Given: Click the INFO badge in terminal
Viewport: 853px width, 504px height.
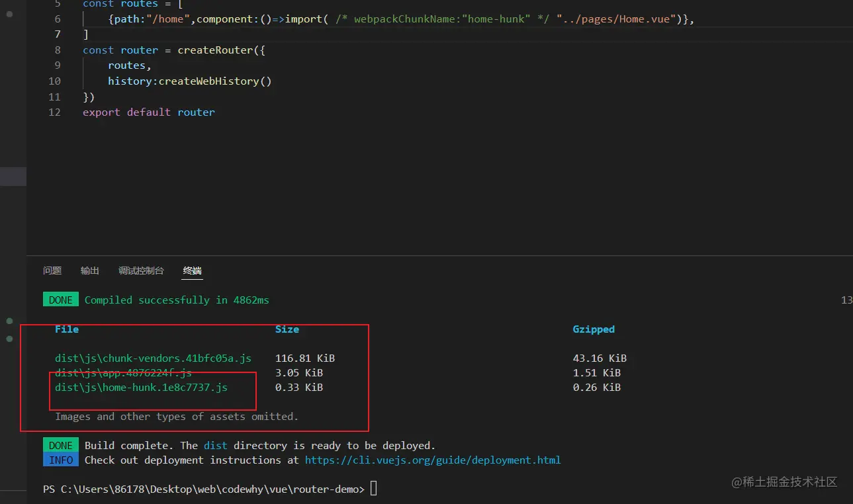Looking at the screenshot, I should click(x=61, y=460).
